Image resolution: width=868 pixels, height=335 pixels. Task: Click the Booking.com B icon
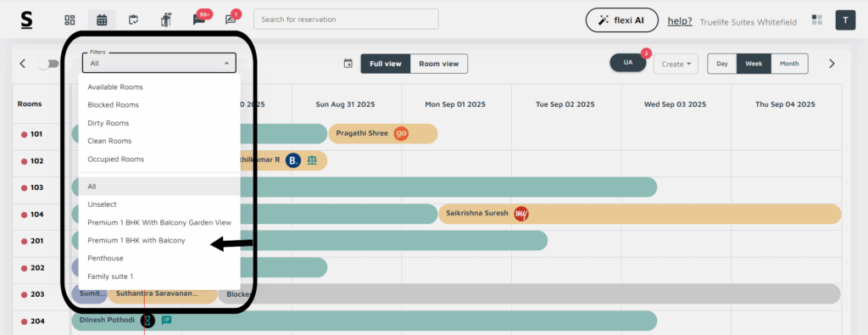293,160
